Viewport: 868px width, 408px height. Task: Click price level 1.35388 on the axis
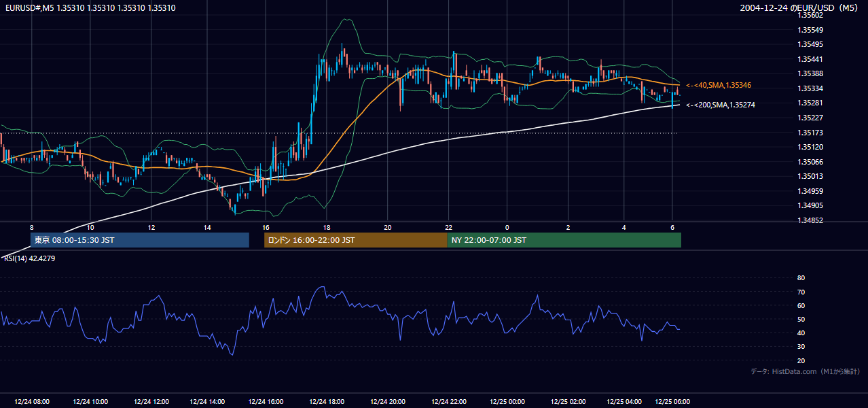click(x=810, y=74)
